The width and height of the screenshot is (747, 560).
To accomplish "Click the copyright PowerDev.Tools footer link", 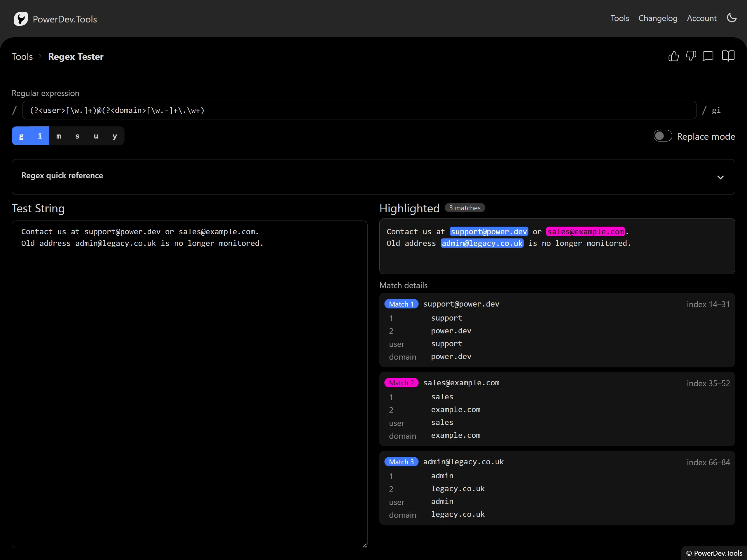I will 714,553.
